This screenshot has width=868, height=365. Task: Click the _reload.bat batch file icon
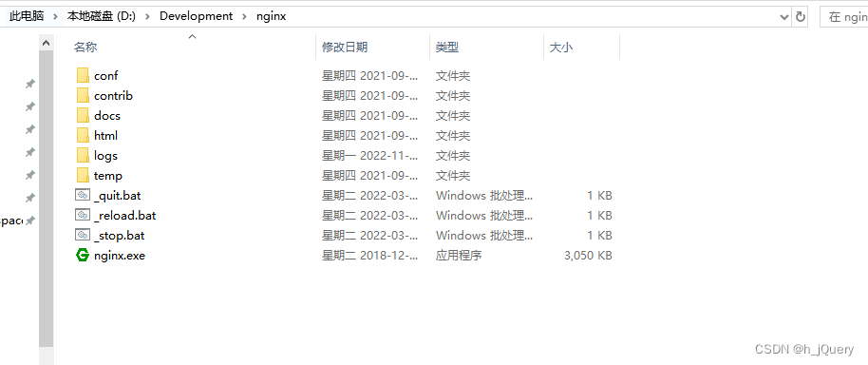[83, 215]
